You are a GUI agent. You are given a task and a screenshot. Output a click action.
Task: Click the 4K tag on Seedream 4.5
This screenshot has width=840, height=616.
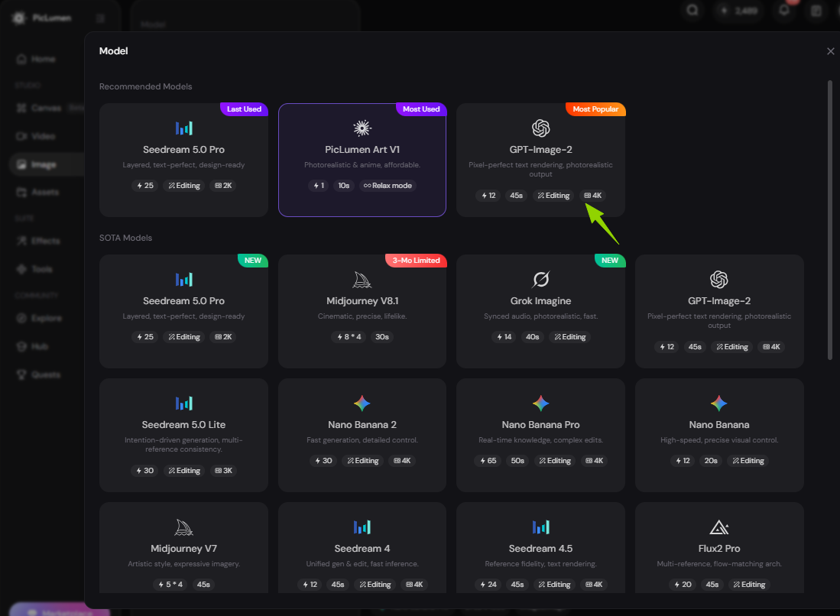[x=594, y=585]
